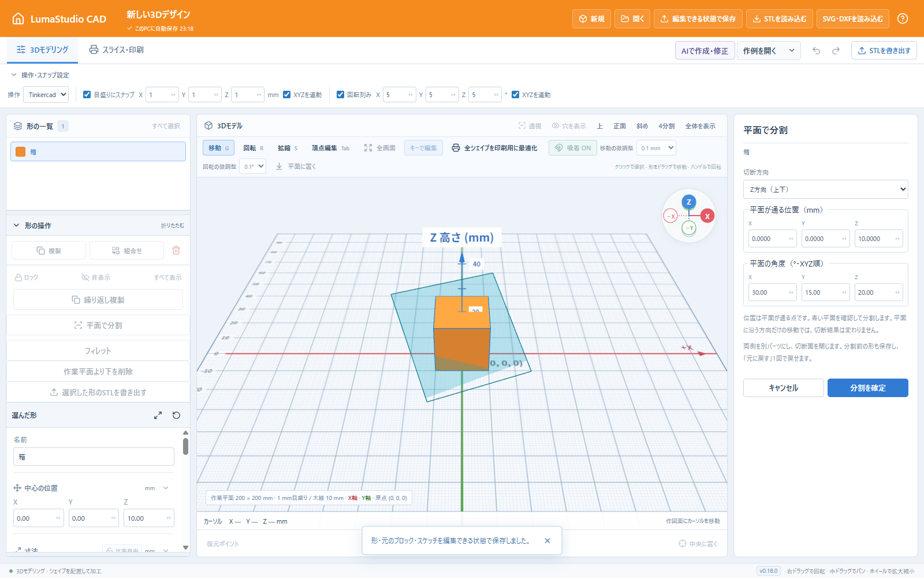Screen dimensions: 924x578
Task: Click AIで作成・修正 button
Action: [x=705, y=51]
